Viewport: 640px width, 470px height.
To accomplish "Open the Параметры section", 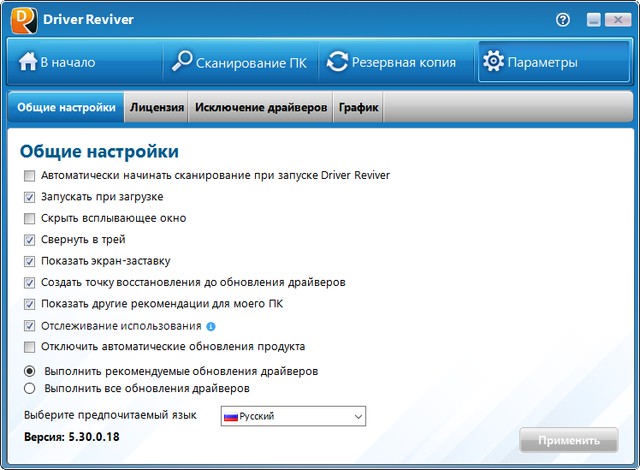I will point(553,62).
